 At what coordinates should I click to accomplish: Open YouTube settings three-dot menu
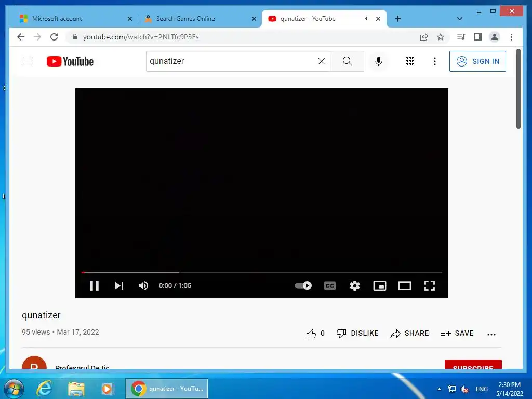(435, 61)
